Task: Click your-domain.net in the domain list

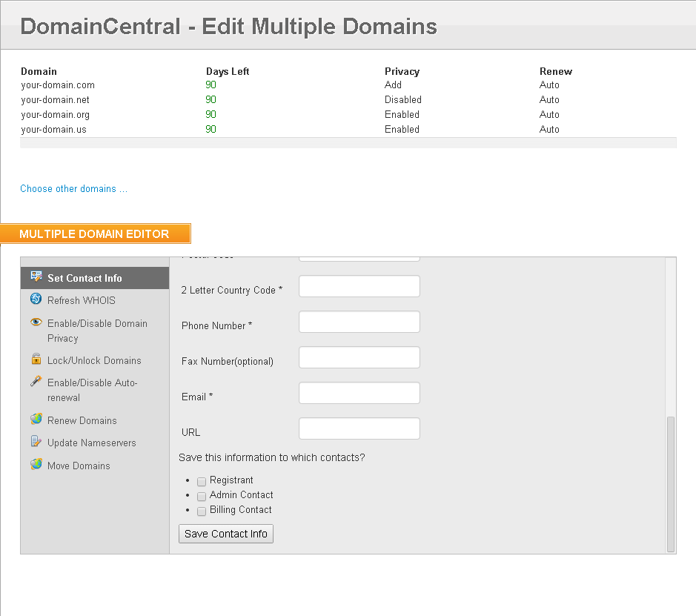Action: (55, 100)
